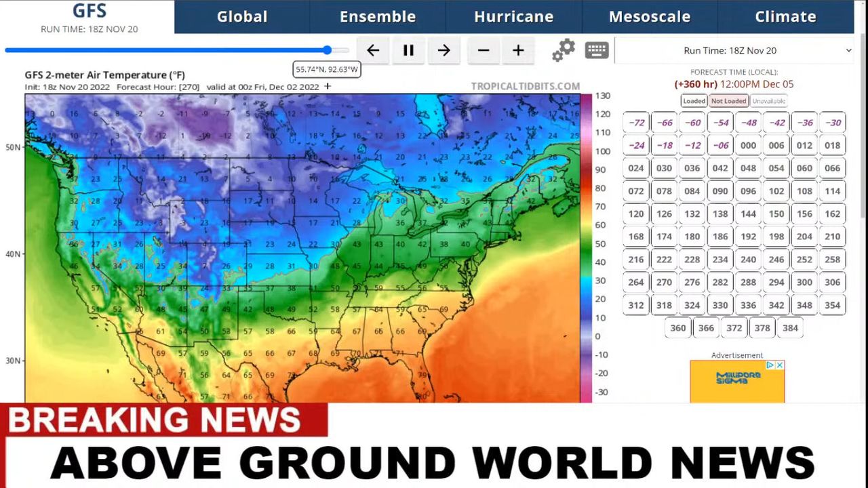Open the Global menu
This screenshot has height=488, width=868.
point(242,17)
